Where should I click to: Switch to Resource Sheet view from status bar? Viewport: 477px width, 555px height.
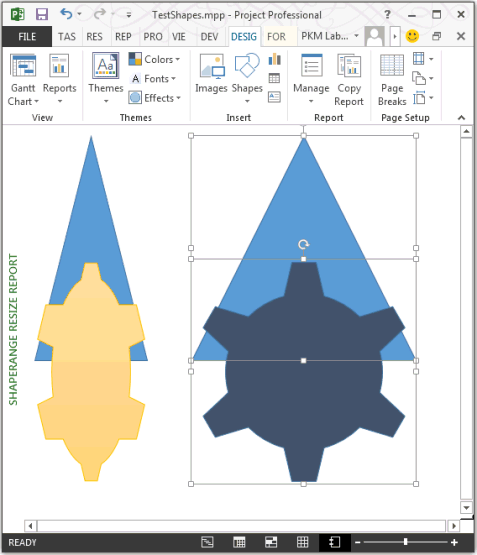(x=303, y=542)
